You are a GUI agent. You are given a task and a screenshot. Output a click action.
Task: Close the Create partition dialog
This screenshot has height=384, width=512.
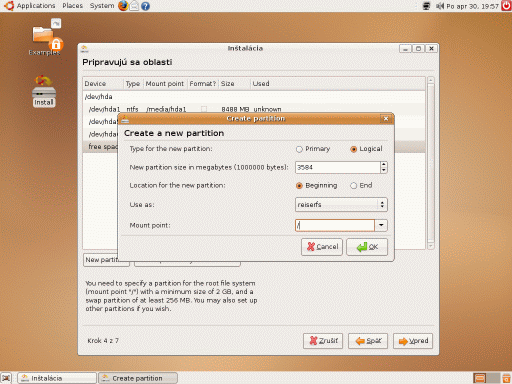[x=386, y=119]
